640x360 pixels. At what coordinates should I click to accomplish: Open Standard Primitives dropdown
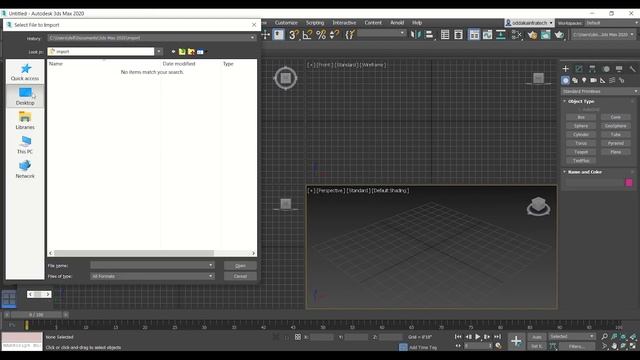pyautogui.click(x=600, y=91)
